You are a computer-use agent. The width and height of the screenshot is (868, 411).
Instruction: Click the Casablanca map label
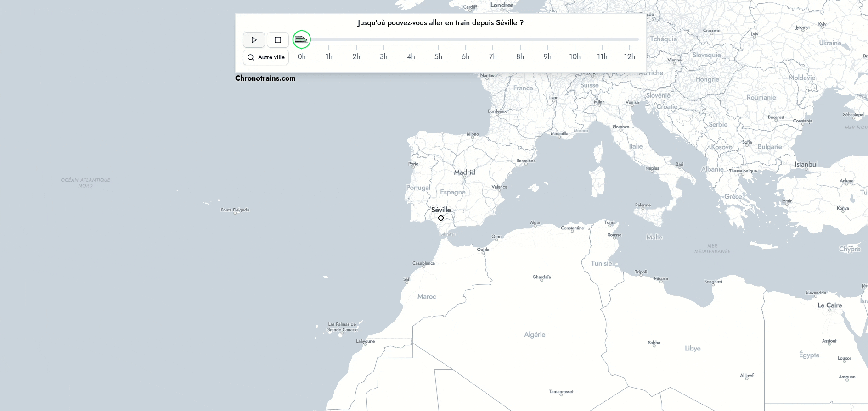coord(423,263)
